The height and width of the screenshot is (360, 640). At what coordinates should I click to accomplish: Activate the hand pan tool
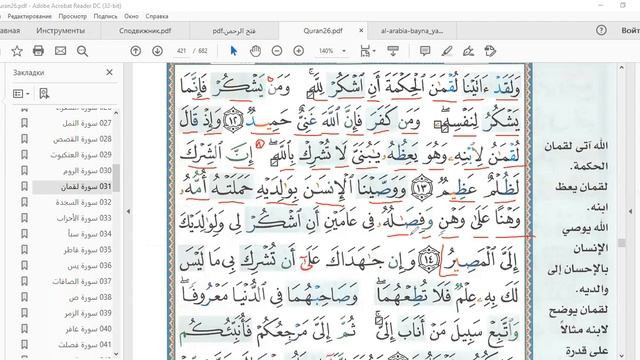256,51
